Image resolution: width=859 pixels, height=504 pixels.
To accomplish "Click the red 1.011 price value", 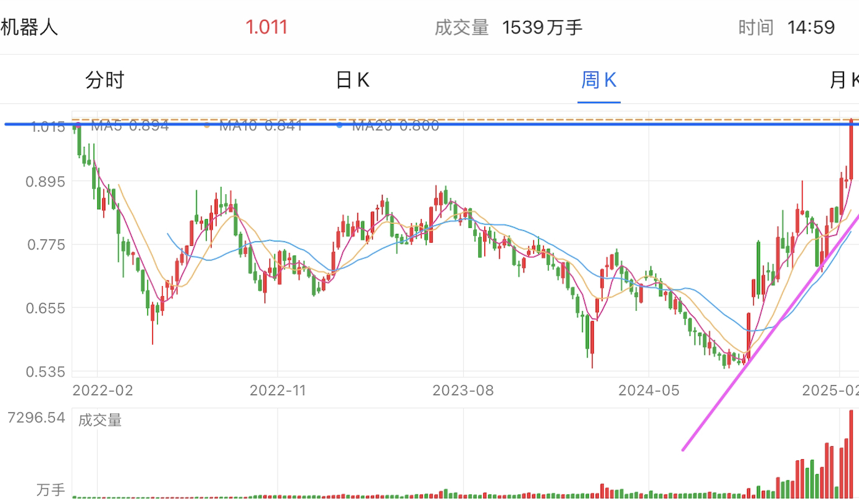I will coord(266,27).
